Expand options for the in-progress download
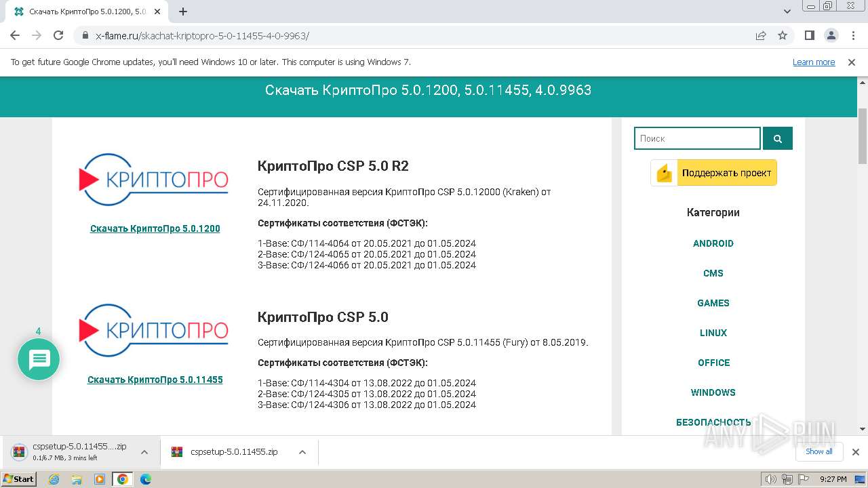The width and height of the screenshot is (868, 488). (x=144, y=452)
